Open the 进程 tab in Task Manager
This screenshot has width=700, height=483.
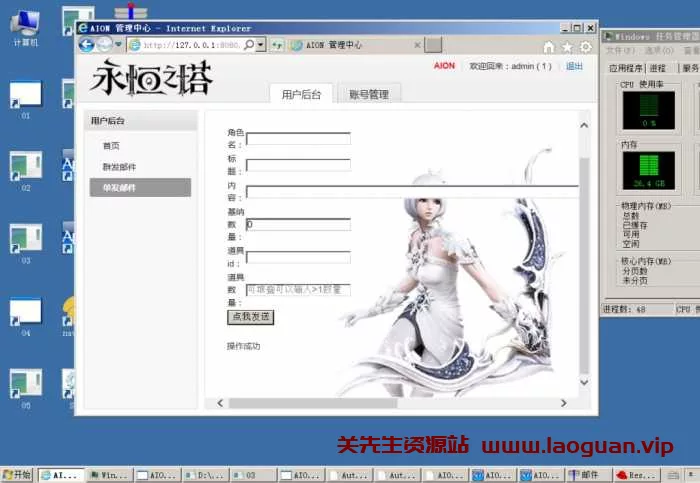[x=657, y=68]
